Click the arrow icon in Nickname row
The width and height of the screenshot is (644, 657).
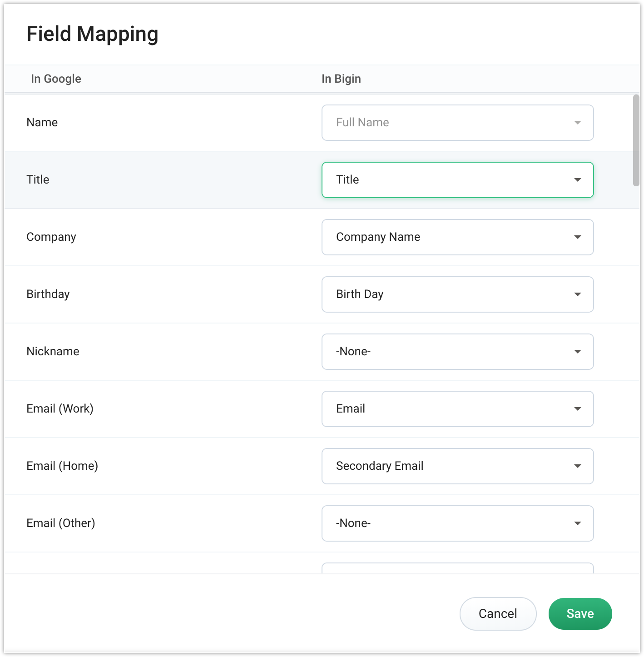tap(578, 352)
